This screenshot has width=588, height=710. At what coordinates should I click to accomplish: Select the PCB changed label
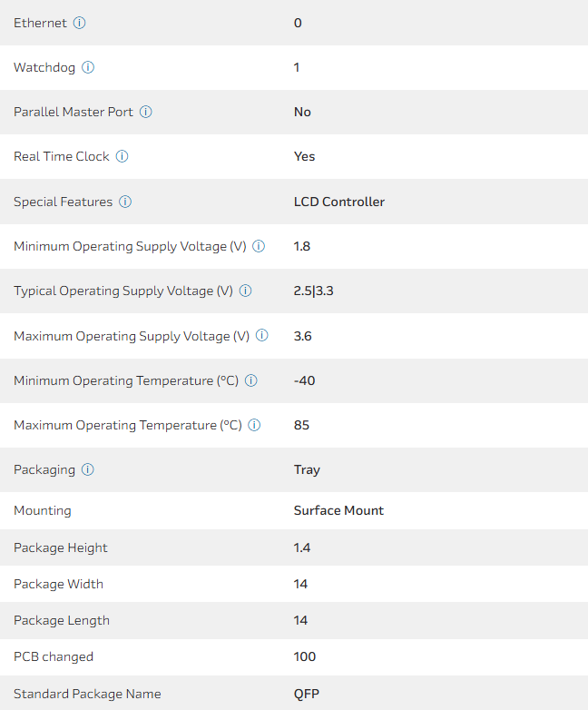pyautogui.click(x=54, y=656)
